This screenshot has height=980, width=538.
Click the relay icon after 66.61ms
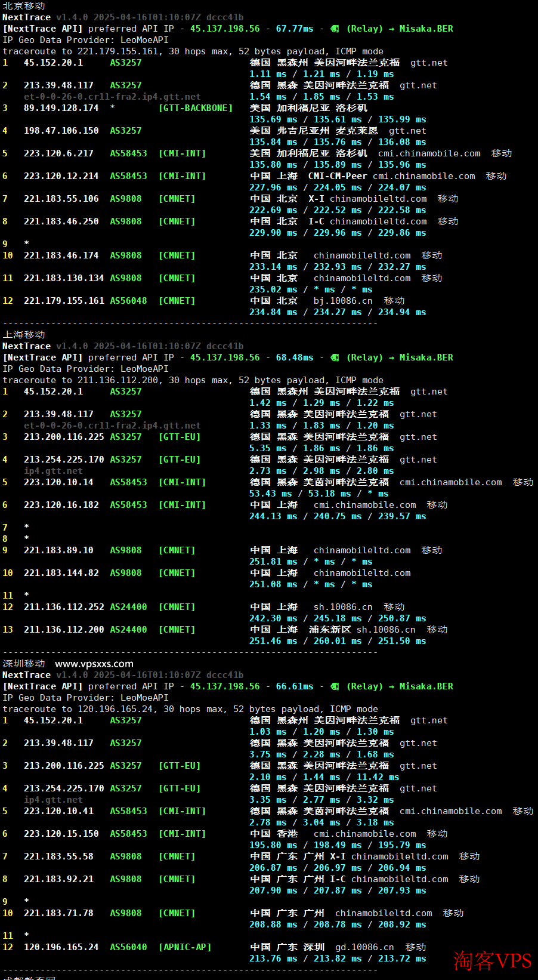point(335,686)
